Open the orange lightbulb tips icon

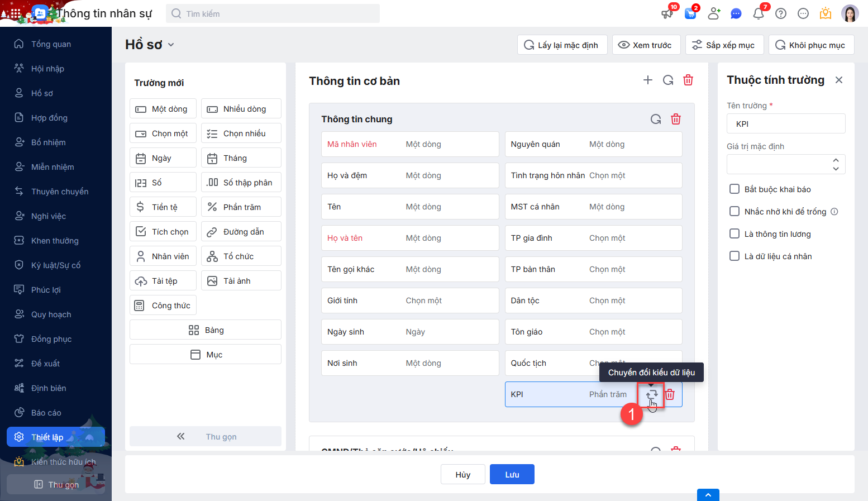click(x=826, y=13)
